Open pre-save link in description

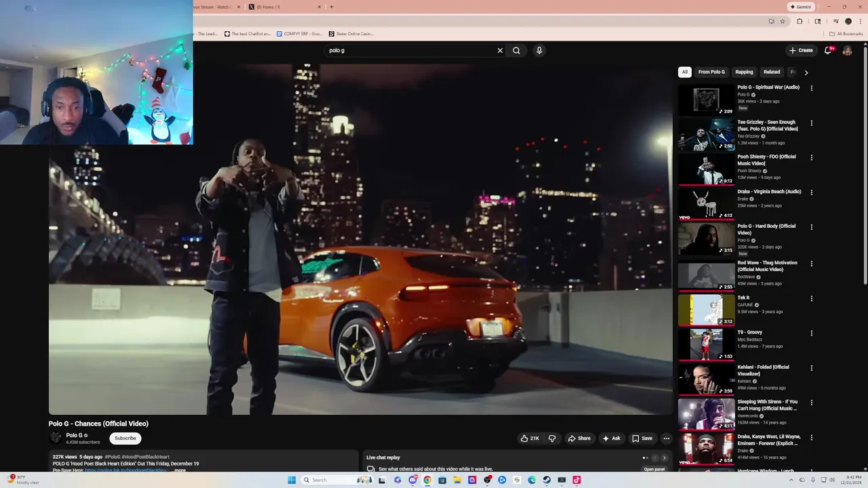[x=127, y=470]
